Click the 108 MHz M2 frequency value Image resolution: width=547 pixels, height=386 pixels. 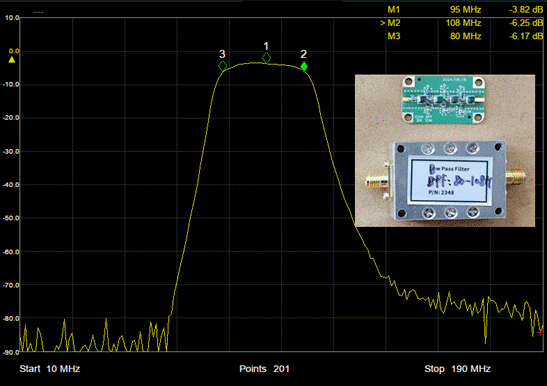pyautogui.click(x=463, y=23)
